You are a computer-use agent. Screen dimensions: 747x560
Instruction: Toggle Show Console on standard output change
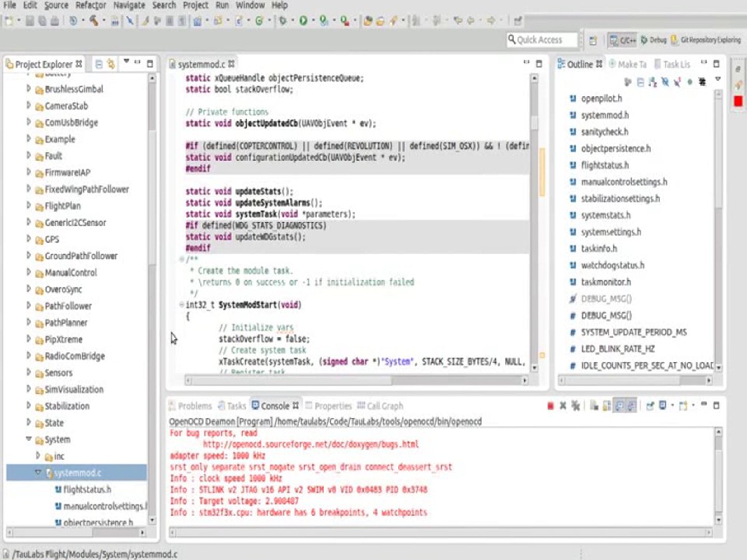pyautogui.click(x=619, y=406)
